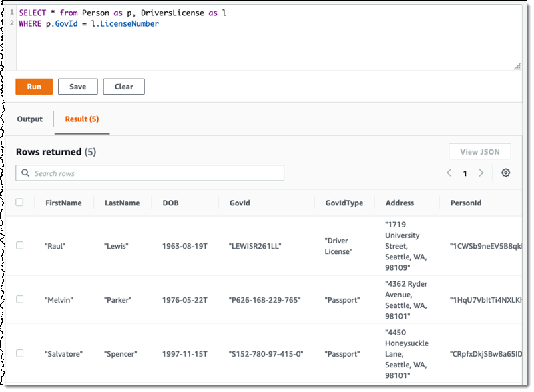Click the search magnifier icon
This screenshot has height=392, width=534.
tap(25, 173)
